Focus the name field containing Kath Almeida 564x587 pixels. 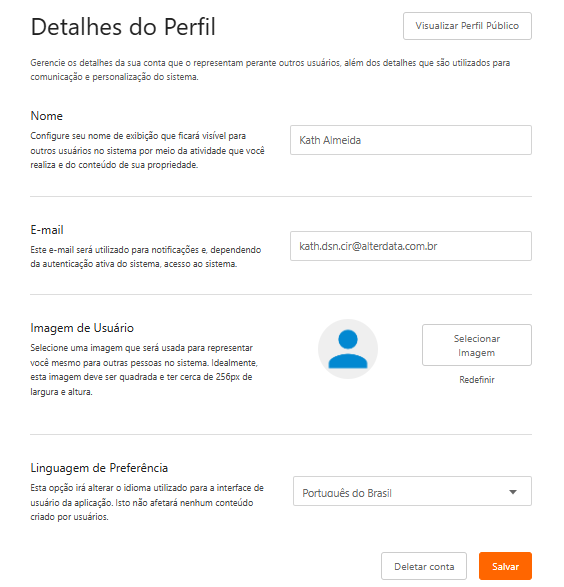point(411,140)
